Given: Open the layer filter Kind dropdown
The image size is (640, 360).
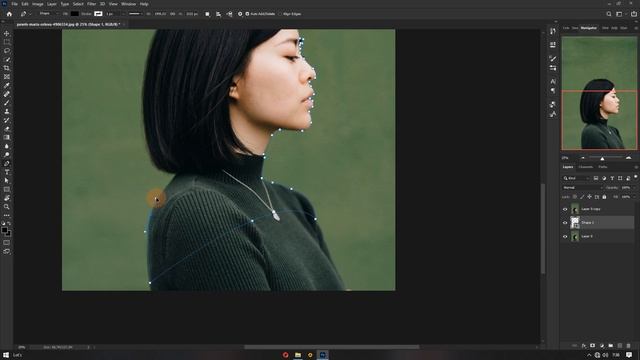Looking at the screenshot, I should [x=576, y=178].
